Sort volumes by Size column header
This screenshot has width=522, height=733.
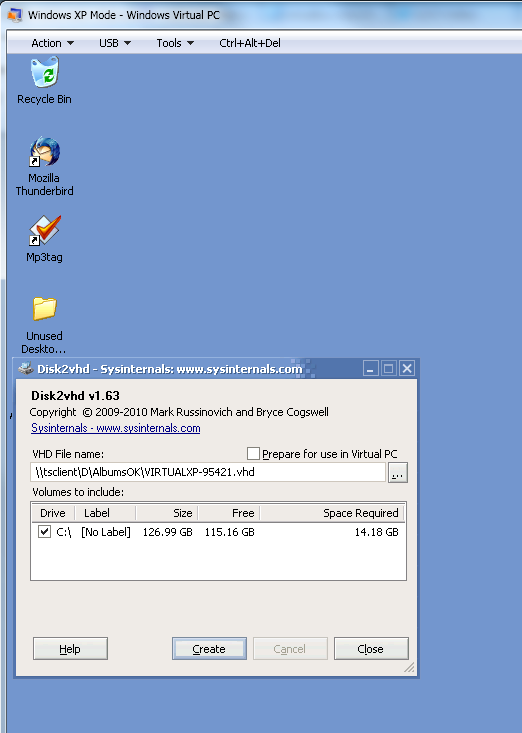pyautogui.click(x=167, y=513)
